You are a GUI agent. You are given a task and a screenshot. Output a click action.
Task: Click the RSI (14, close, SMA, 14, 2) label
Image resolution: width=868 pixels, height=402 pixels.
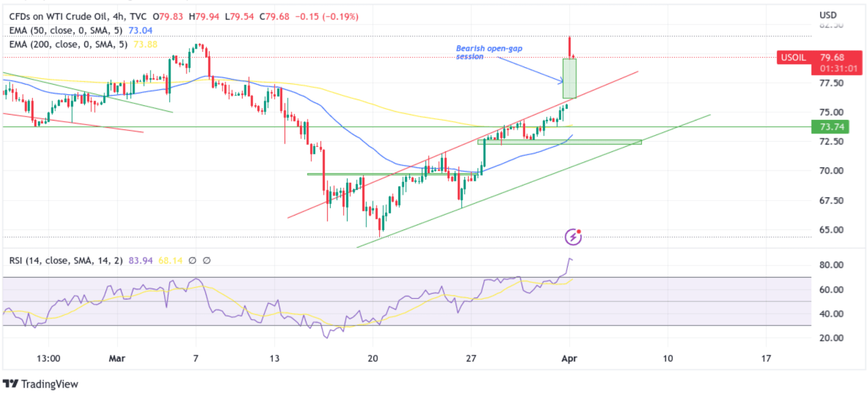66,261
